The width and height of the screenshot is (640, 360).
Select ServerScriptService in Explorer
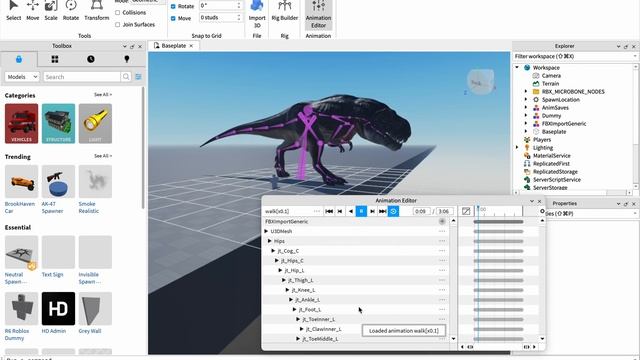(556, 180)
